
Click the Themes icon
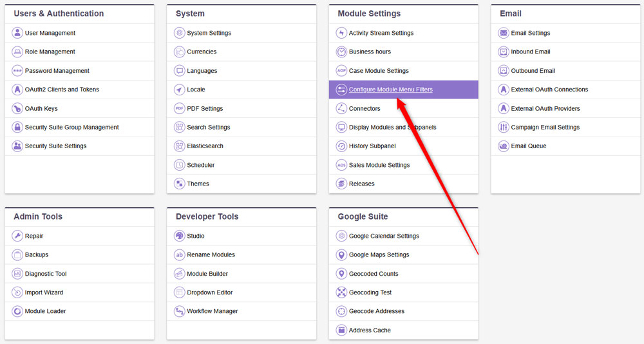[180, 184]
